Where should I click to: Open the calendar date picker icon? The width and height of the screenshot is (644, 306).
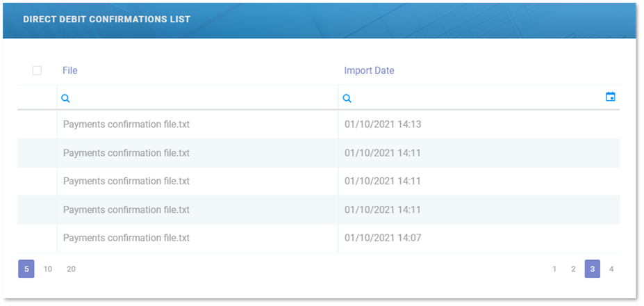click(x=610, y=97)
